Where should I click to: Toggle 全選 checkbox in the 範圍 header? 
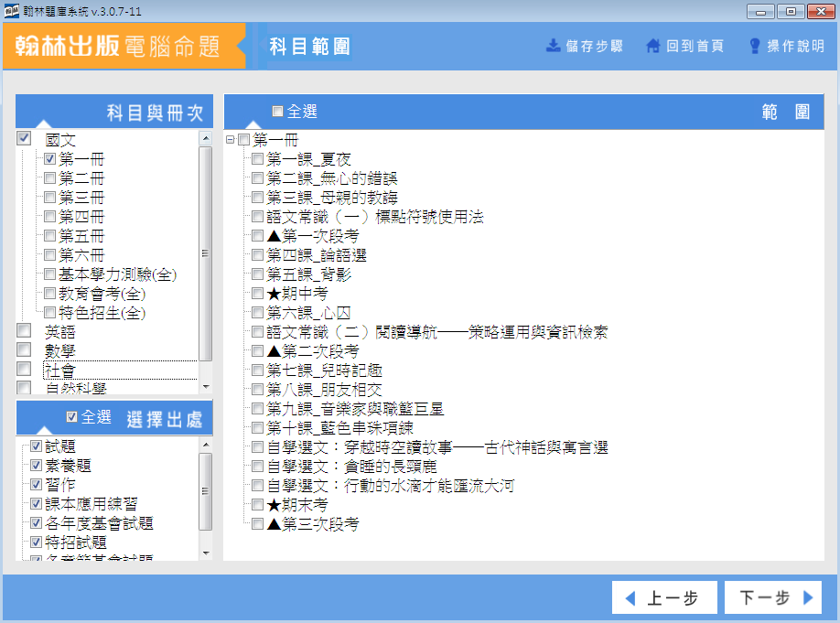click(x=277, y=111)
